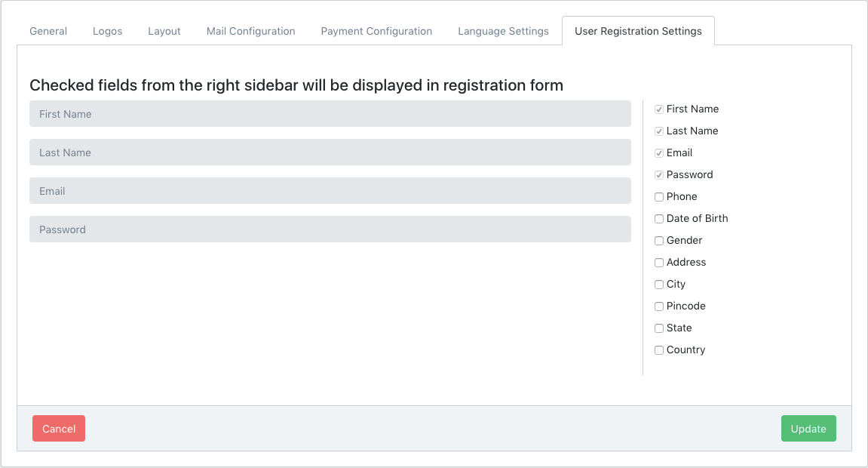The width and height of the screenshot is (868, 468).
Task: Open the Layout tab
Action: [x=164, y=31]
